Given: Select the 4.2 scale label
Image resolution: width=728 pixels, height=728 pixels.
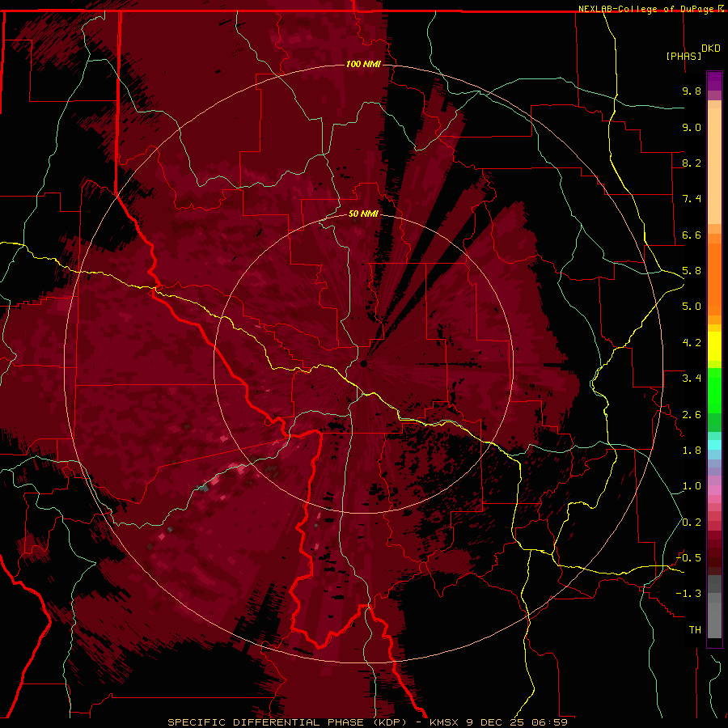Looking at the screenshot, I should (692, 343).
